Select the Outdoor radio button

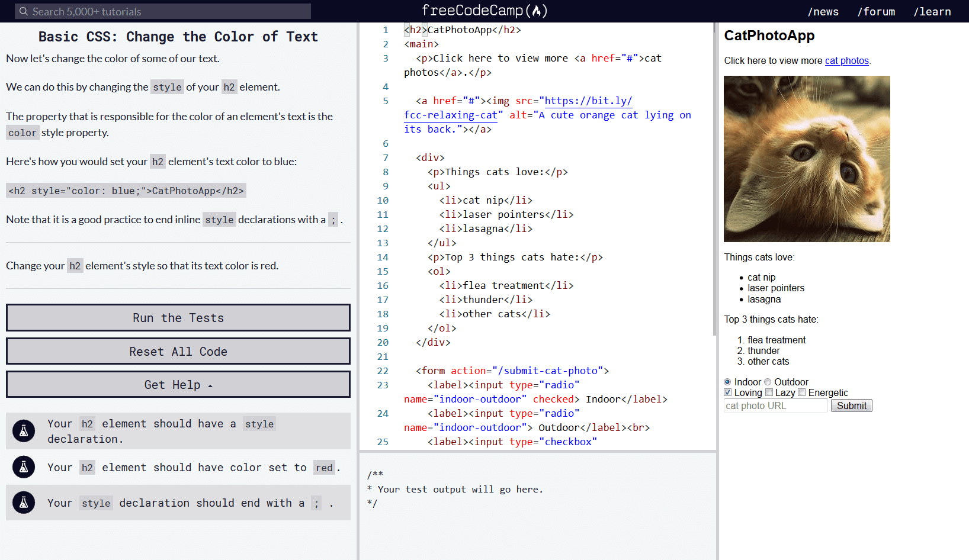[768, 382]
